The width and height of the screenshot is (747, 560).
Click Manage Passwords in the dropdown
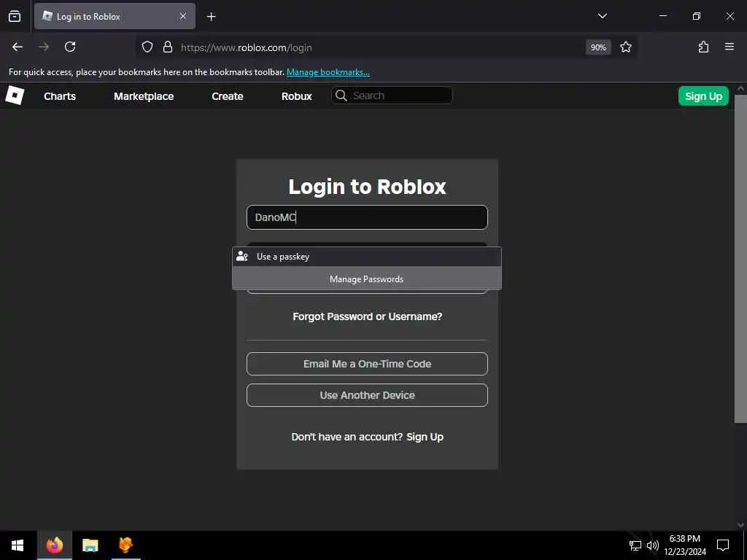pyautogui.click(x=367, y=279)
